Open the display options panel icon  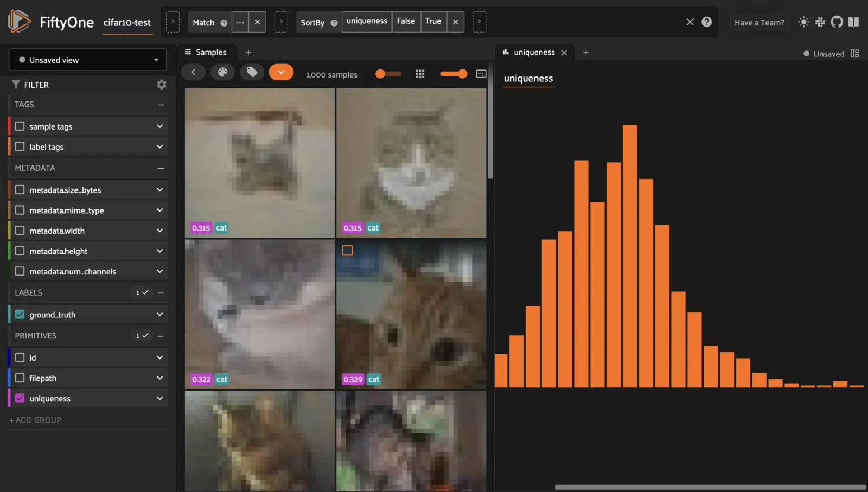click(481, 74)
